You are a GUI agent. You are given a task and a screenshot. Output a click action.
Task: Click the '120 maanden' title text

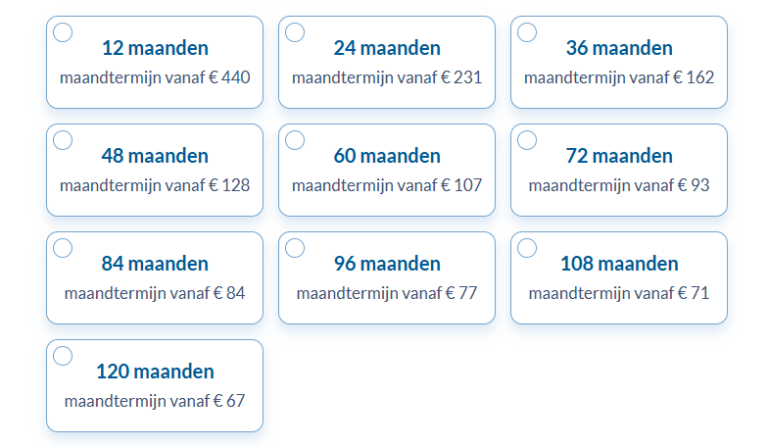tap(155, 372)
